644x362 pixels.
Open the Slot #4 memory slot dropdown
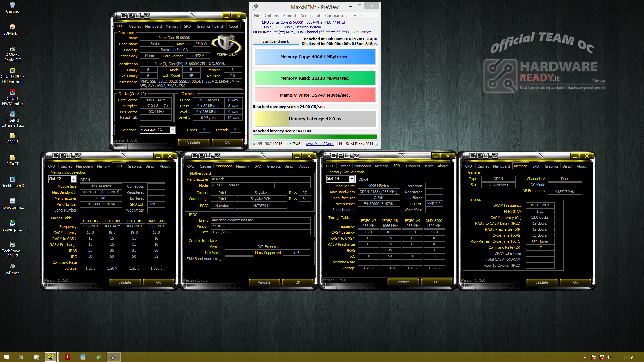coord(352,179)
